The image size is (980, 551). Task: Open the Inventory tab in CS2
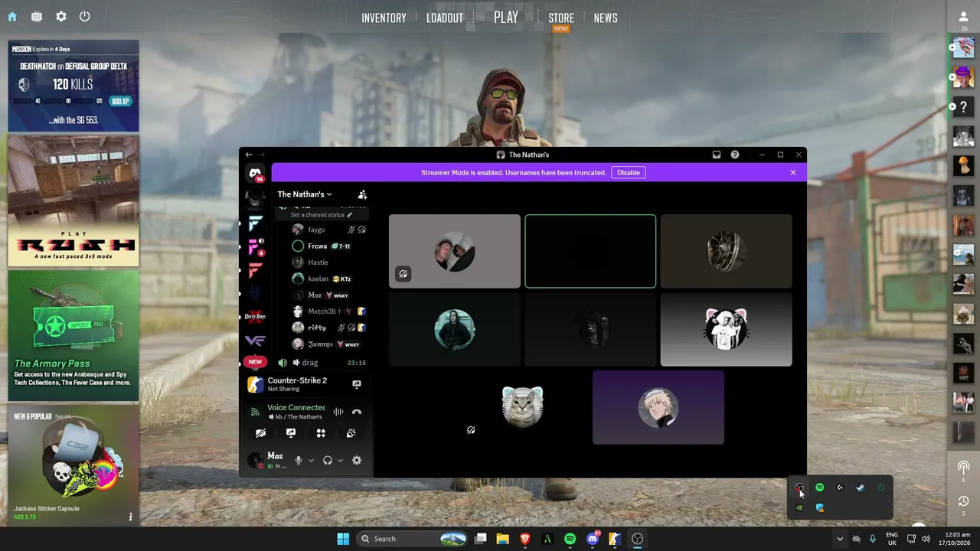tap(384, 18)
